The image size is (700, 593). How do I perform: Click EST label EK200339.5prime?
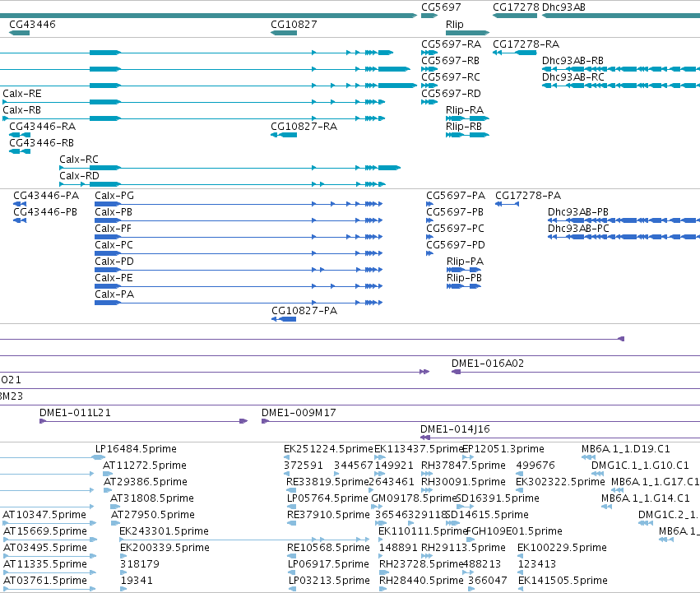[165, 549]
